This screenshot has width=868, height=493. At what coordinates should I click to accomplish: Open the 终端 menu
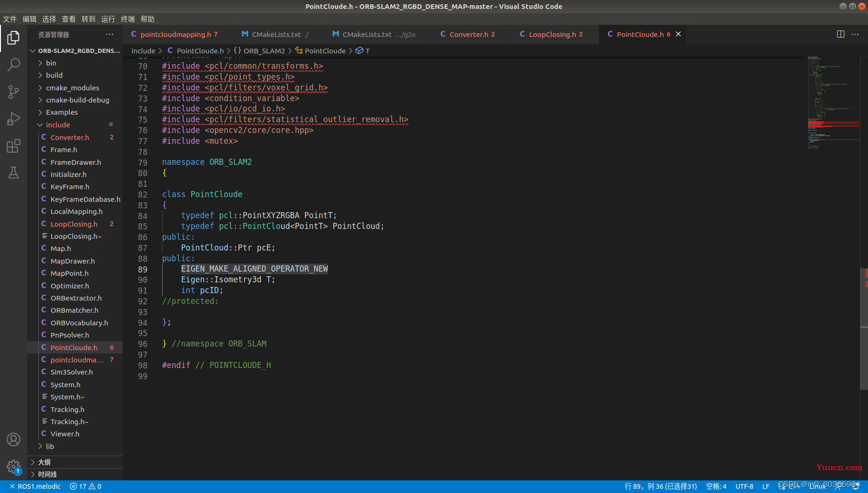[128, 19]
